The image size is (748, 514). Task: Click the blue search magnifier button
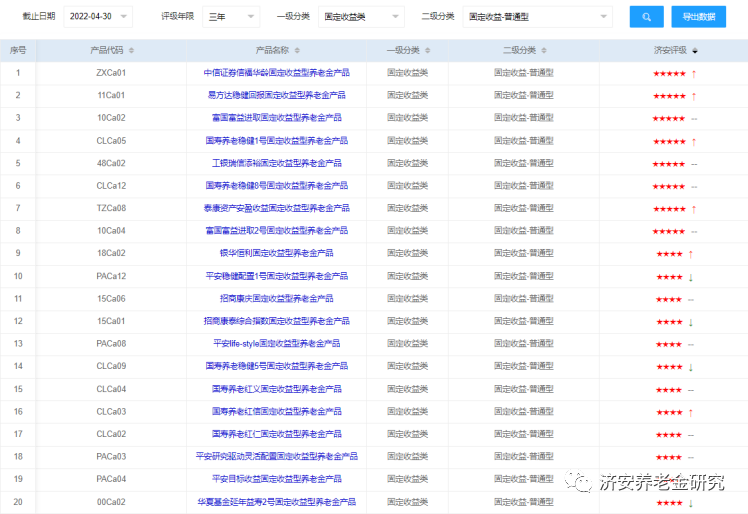point(646,17)
